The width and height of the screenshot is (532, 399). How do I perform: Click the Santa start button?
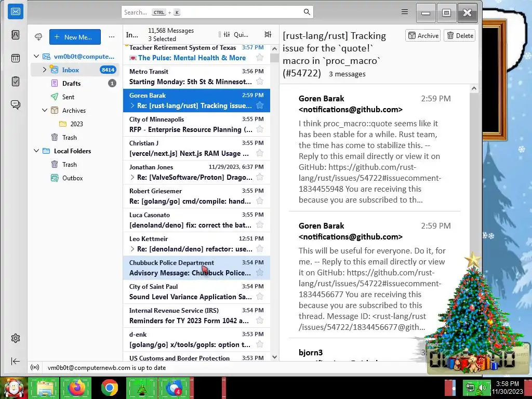pos(14,388)
